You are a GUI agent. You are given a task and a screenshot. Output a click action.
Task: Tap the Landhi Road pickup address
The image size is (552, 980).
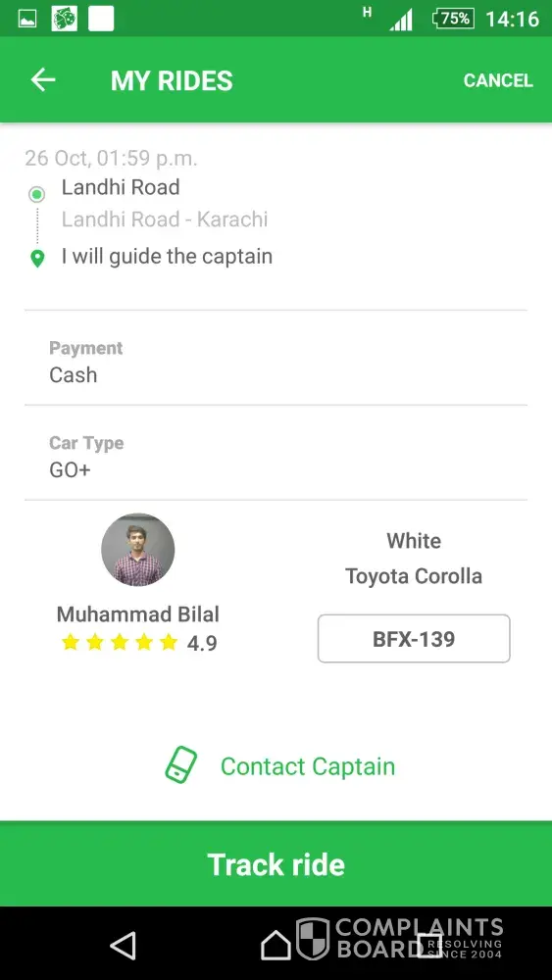[x=121, y=187]
